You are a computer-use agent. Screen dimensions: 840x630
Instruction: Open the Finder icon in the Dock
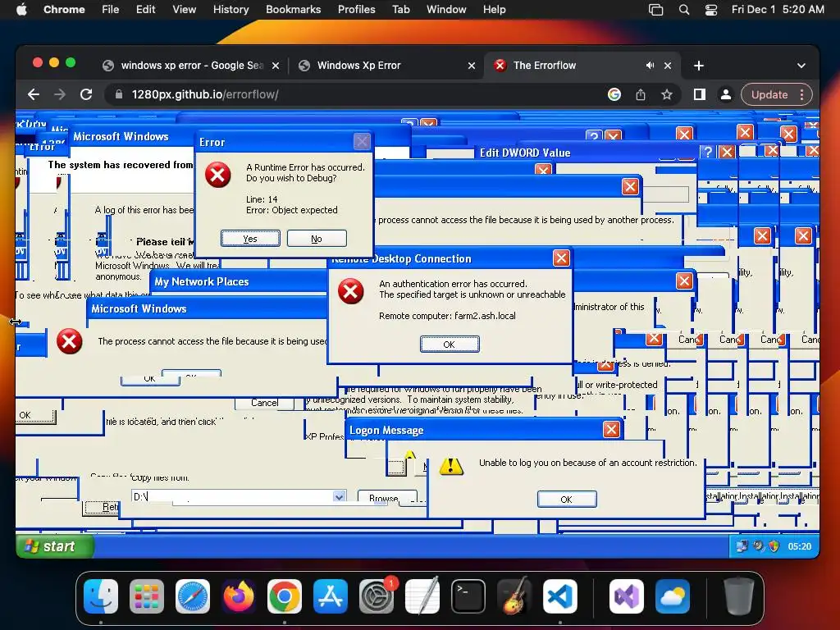point(101,596)
